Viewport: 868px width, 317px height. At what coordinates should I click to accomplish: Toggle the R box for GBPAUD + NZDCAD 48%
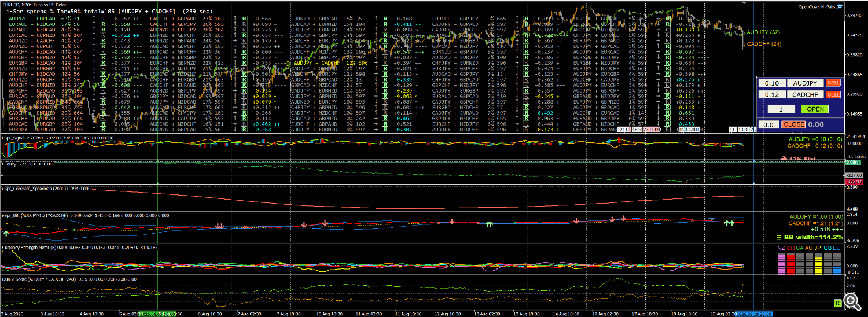coord(102,30)
